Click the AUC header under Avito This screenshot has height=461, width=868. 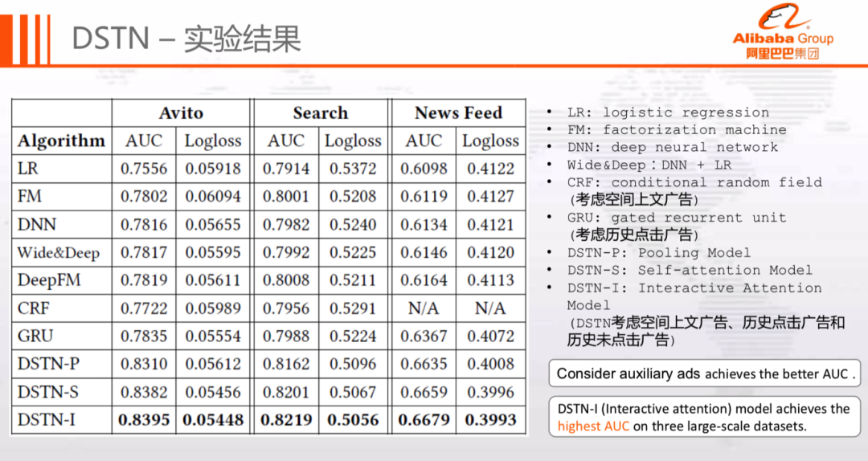point(144,141)
